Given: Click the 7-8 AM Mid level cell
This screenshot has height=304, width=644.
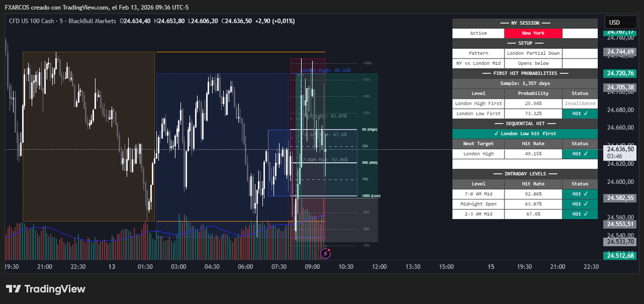Looking at the screenshot, I should pos(479,194).
